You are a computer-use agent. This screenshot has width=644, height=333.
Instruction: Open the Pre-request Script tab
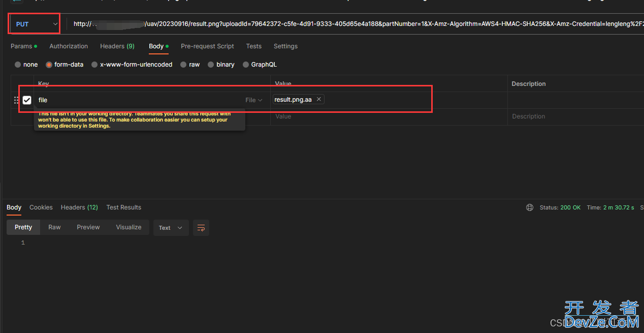[207, 46]
